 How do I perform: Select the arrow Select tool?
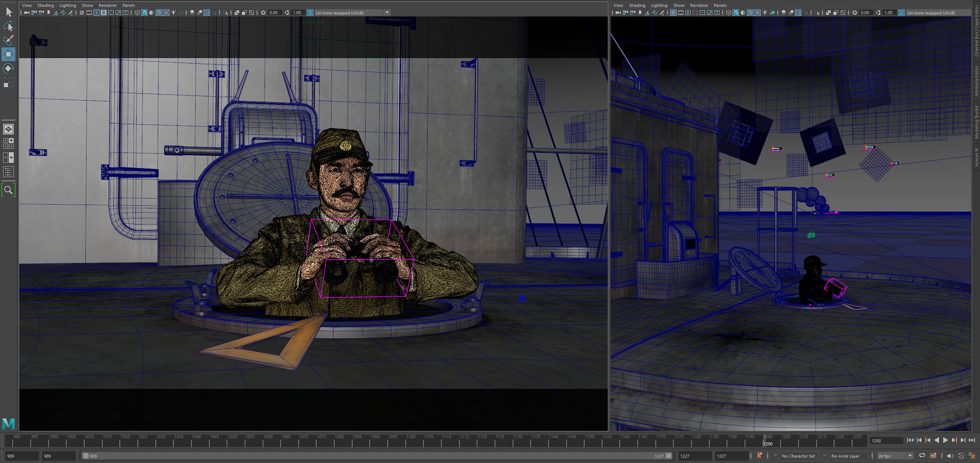click(9, 12)
